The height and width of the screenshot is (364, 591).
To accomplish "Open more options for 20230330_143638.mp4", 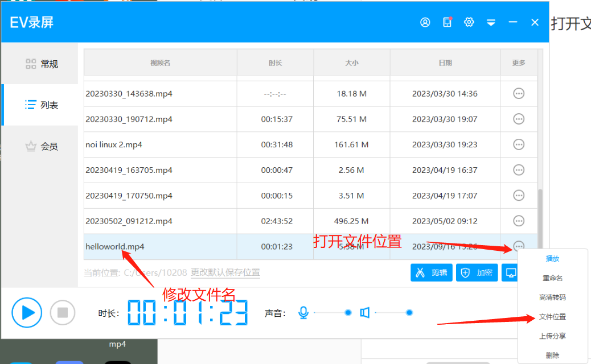I will pos(519,93).
